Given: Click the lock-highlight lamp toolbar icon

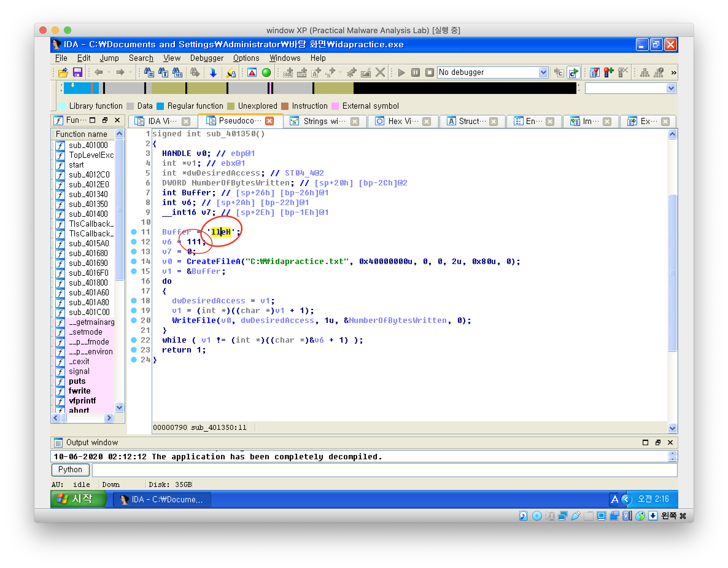Looking at the screenshot, I should tap(231, 72).
